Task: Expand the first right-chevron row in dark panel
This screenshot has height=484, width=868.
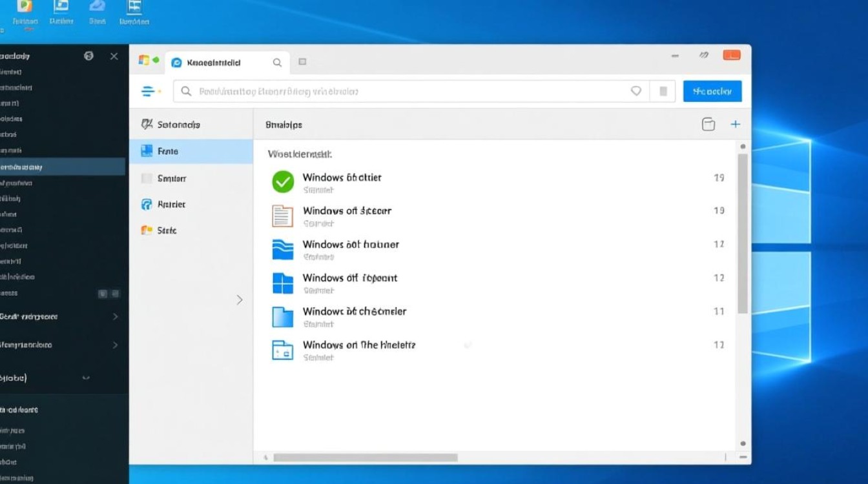Action: [x=116, y=317]
